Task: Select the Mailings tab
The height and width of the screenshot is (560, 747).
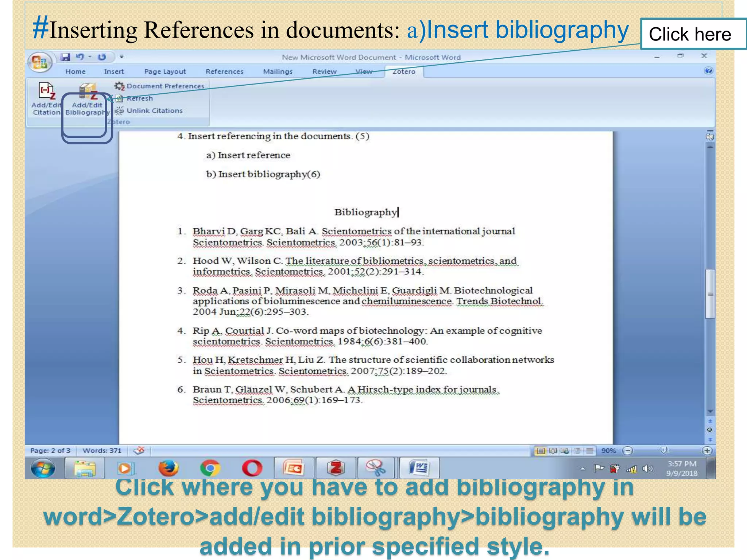Action: tap(278, 71)
